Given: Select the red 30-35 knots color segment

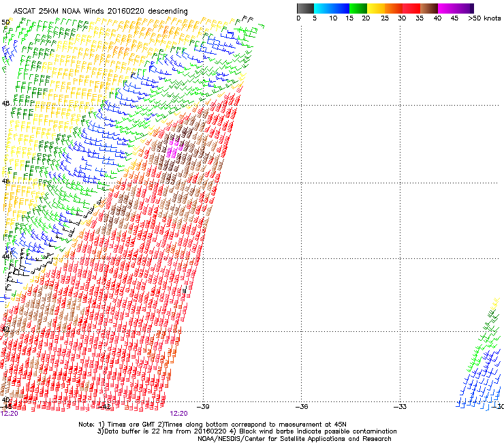Looking at the screenshot, I should [411, 8].
